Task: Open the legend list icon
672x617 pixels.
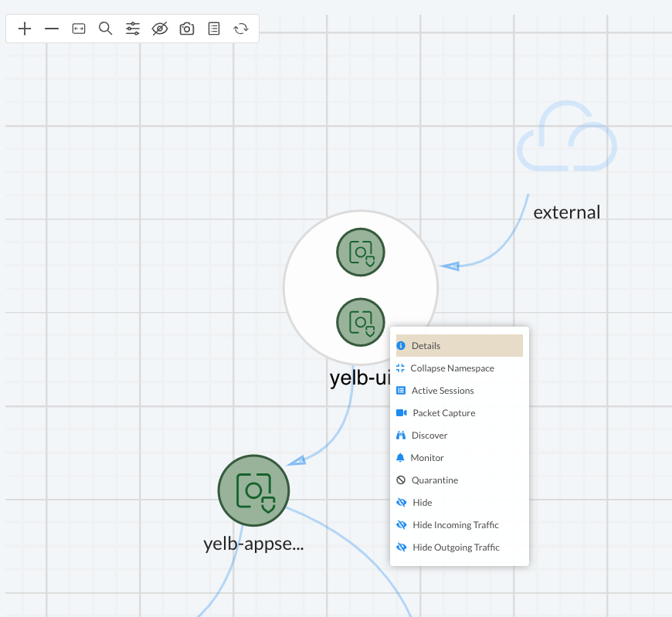Action: pos(214,29)
